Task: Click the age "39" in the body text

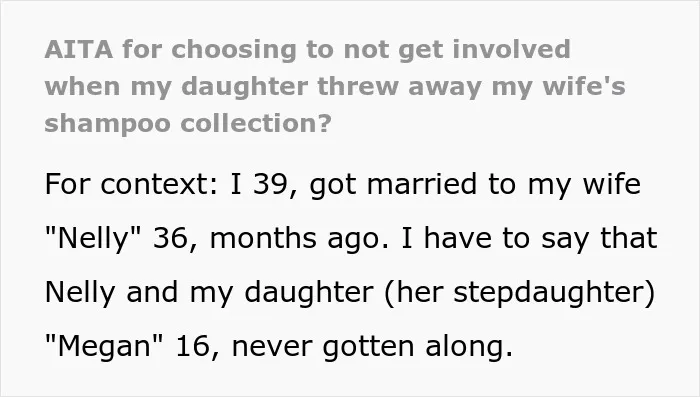Action: click(x=270, y=184)
